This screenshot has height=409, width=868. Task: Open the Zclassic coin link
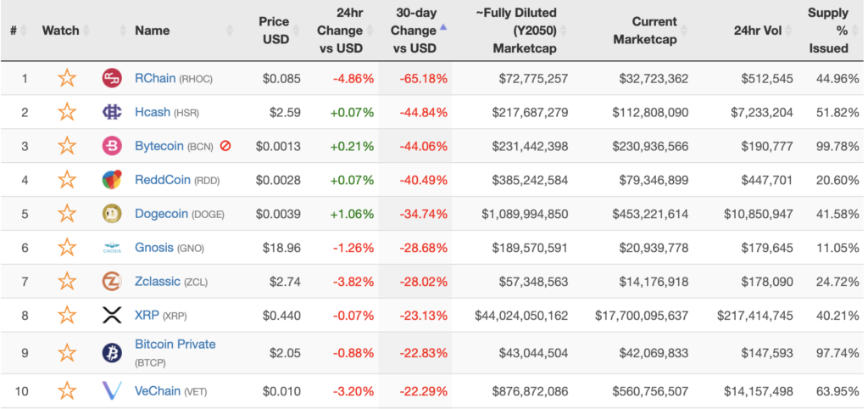click(x=159, y=282)
